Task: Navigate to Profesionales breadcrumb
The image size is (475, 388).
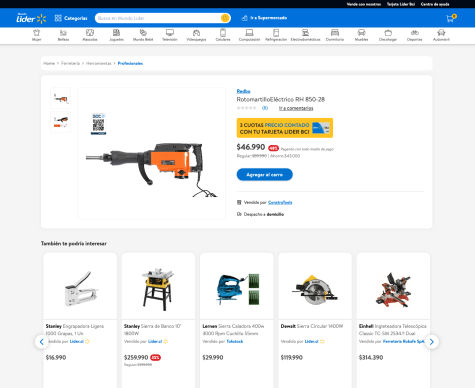Action: tap(130, 63)
